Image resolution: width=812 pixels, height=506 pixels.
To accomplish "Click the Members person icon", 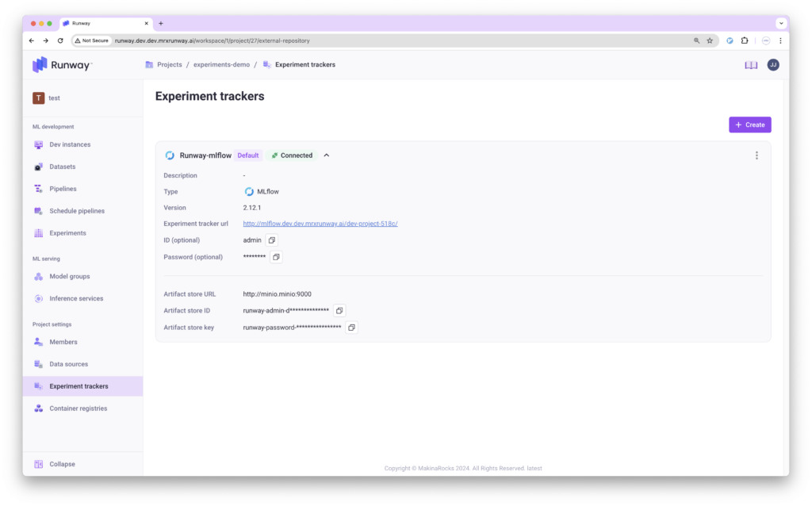I will 38,342.
